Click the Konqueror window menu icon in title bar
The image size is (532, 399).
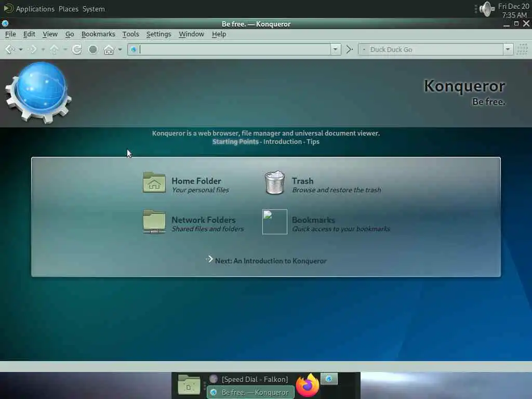(x=5, y=23)
